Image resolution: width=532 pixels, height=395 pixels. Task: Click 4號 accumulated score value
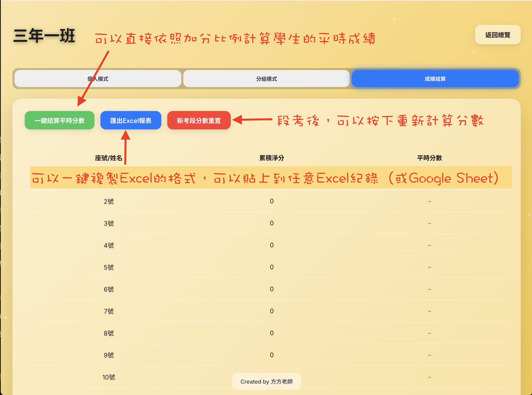pyautogui.click(x=271, y=245)
